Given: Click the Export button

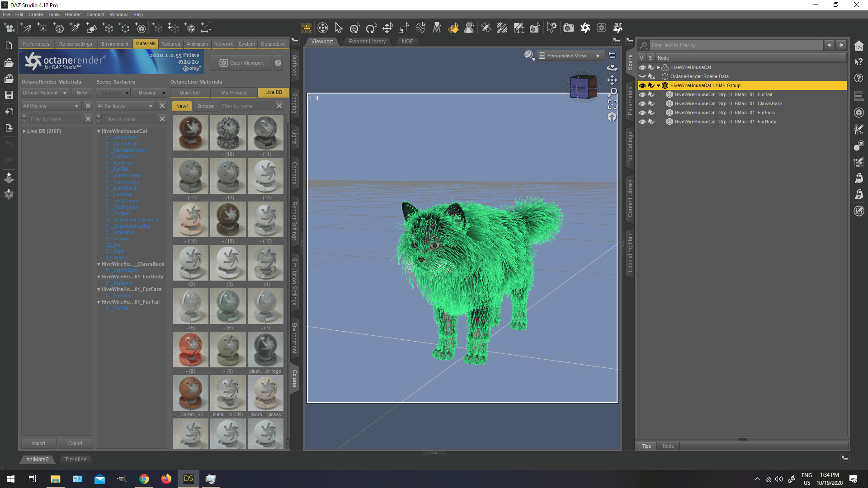Looking at the screenshot, I should click(x=75, y=443).
